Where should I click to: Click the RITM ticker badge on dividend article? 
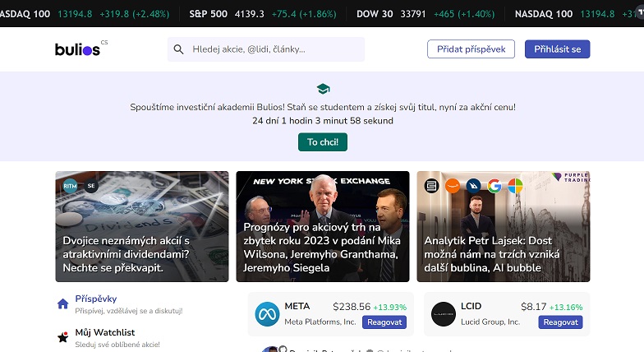71,186
